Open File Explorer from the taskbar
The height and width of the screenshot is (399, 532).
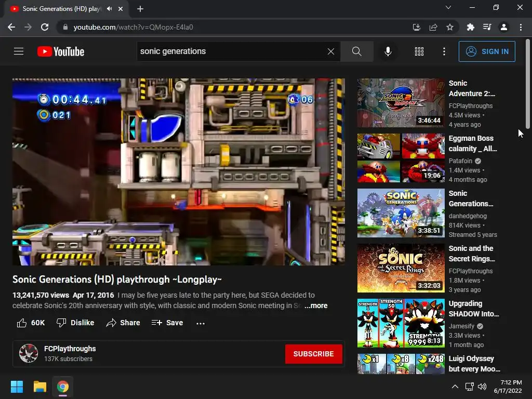pyautogui.click(x=39, y=387)
